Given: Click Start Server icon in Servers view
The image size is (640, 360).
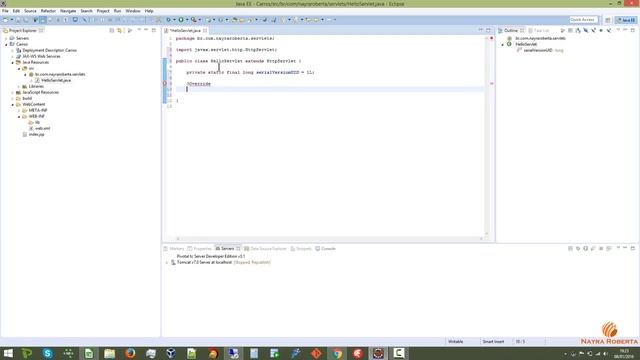Looking at the screenshot, I should point(585,249).
